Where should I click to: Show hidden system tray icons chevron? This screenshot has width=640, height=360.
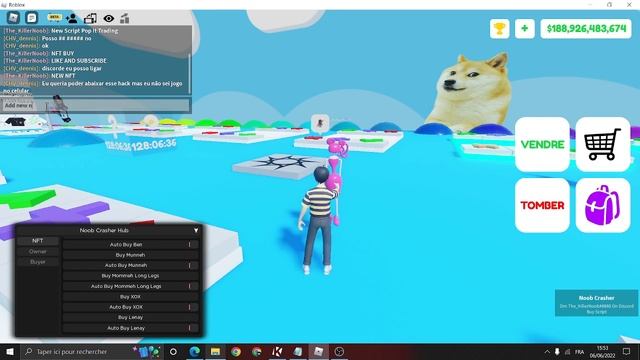pos(547,351)
